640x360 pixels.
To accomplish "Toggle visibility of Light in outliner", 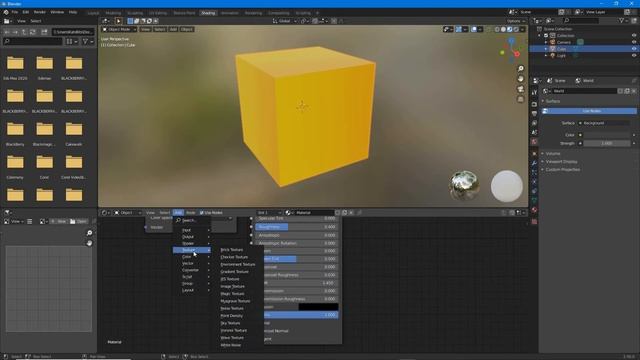I will [634, 55].
